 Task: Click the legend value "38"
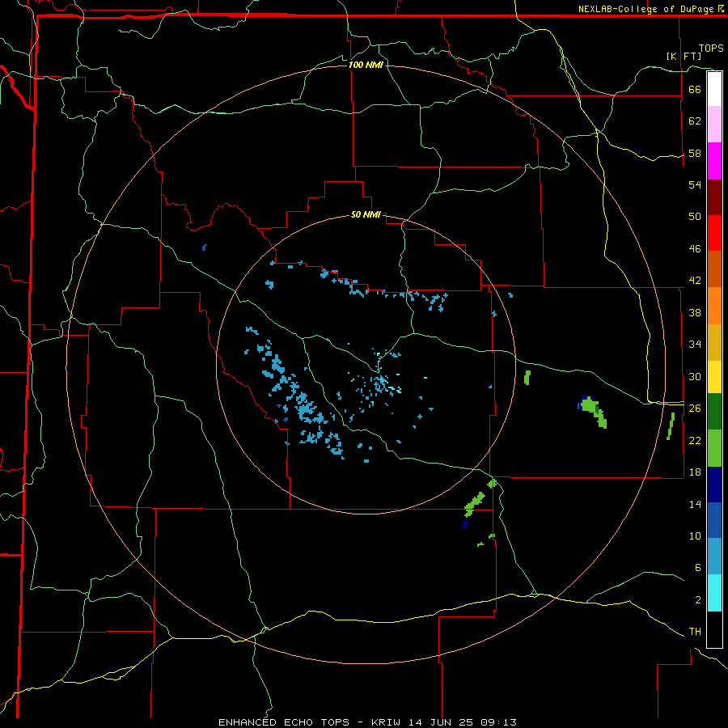pyautogui.click(x=695, y=312)
